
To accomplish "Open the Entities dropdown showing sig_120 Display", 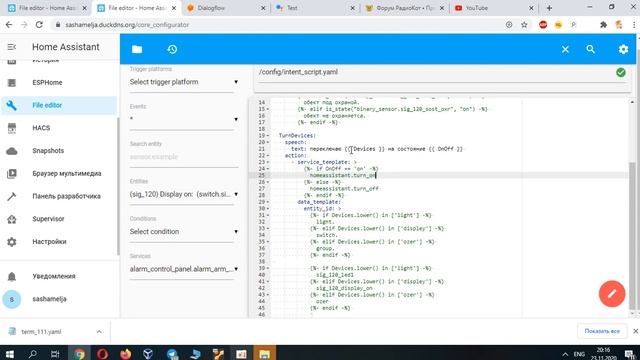I will [x=184, y=194].
